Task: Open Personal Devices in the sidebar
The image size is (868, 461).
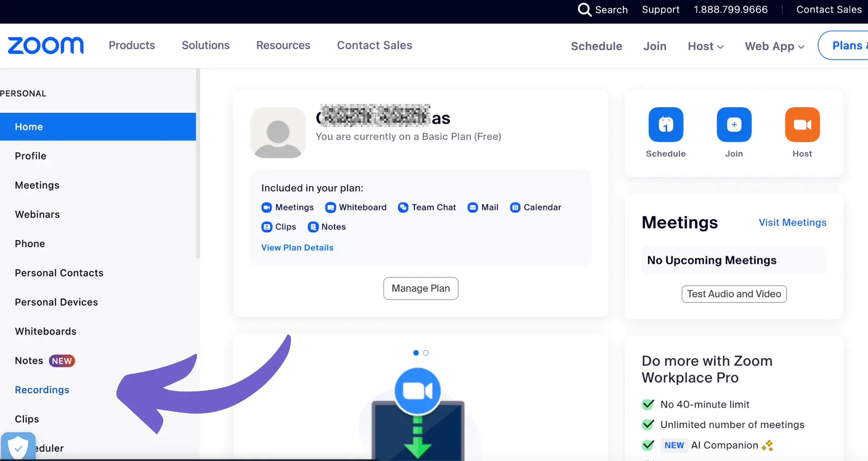Action: (56, 302)
